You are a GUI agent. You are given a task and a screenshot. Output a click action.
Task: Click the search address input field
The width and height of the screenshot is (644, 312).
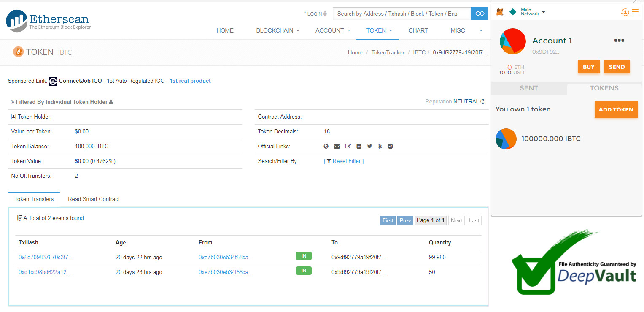pos(402,14)
